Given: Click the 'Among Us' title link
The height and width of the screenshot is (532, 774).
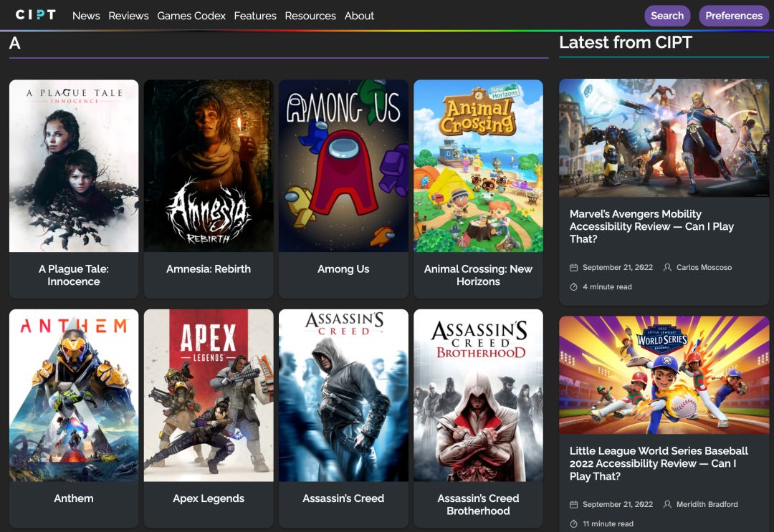Looking at the screenshot, I should click(x=343, y=269).
